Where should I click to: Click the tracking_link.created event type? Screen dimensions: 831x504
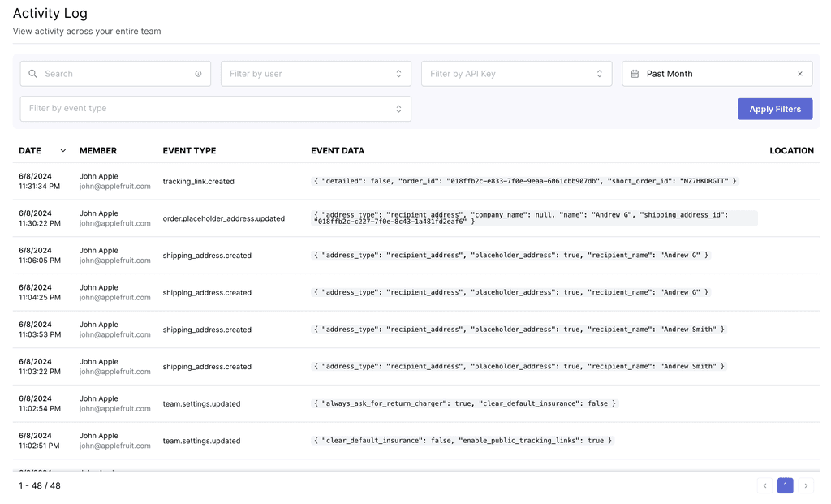point(198,181)
